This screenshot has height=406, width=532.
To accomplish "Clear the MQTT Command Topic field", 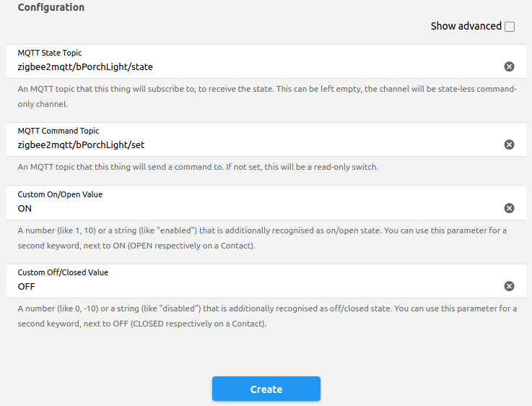I will coord(509,144).
